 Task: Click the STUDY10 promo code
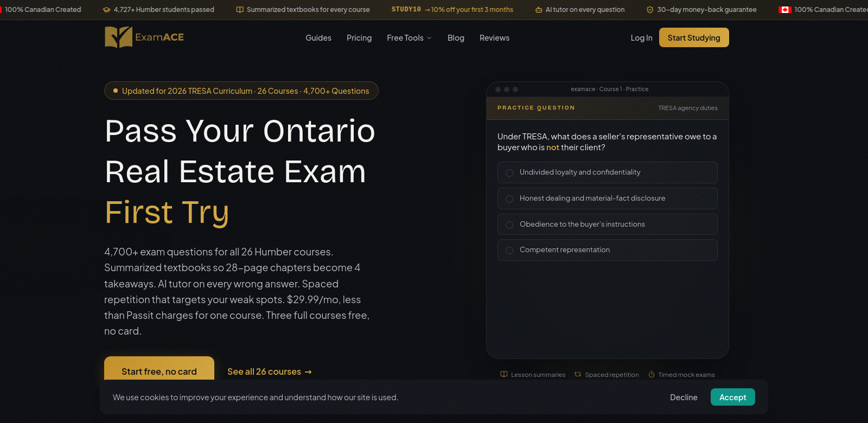(x=406, y=9)
